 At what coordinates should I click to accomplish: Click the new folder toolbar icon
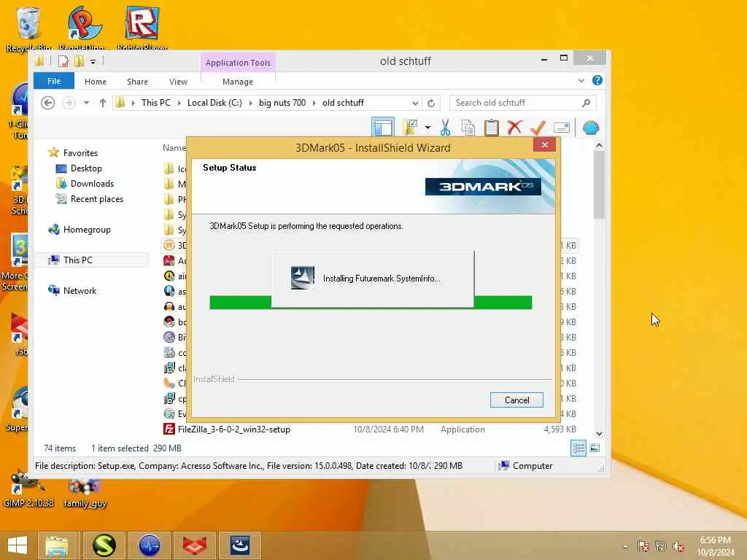[x=410, y=127]
